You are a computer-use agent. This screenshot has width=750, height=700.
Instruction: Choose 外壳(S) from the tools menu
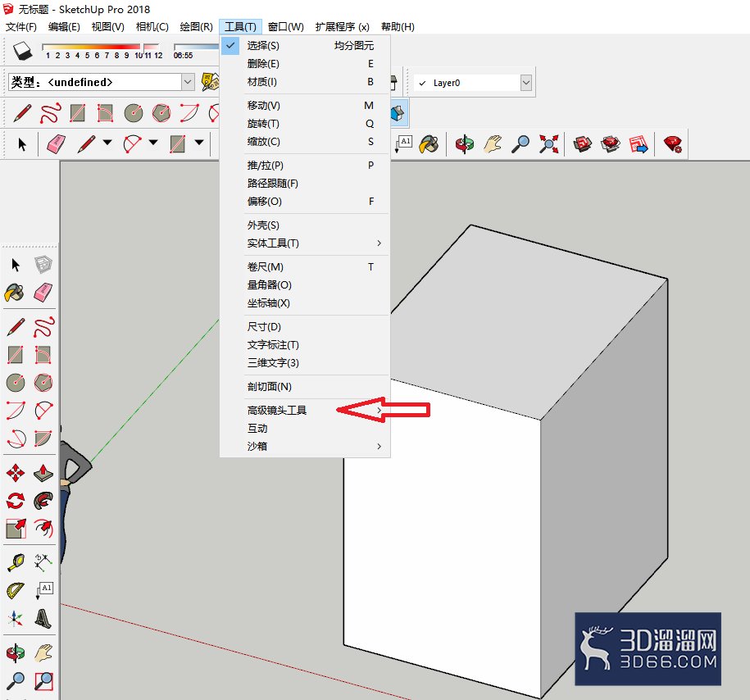305,225
